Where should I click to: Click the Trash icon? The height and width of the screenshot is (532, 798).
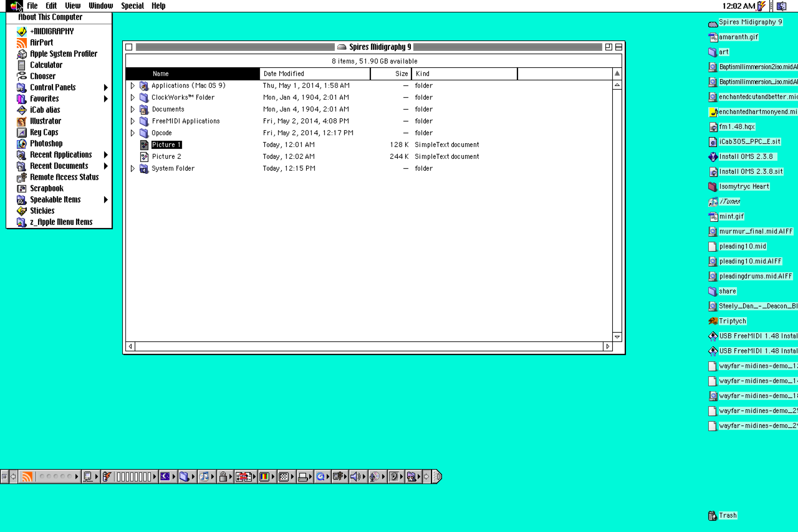712,515
